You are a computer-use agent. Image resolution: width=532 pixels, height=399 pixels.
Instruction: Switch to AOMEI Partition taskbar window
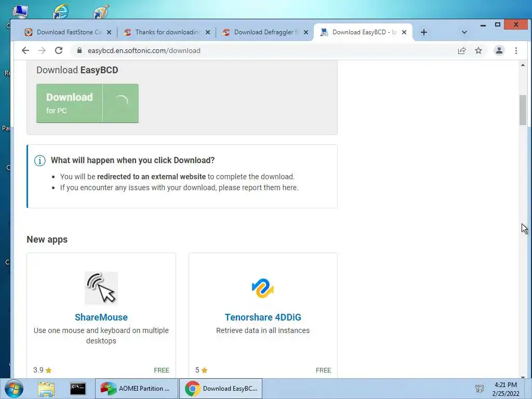click(x=137, y=389)
